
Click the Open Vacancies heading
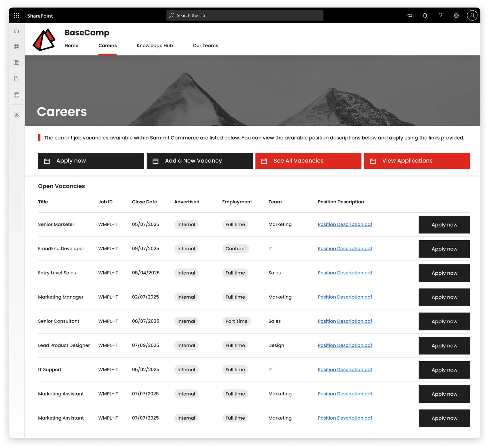61,186
